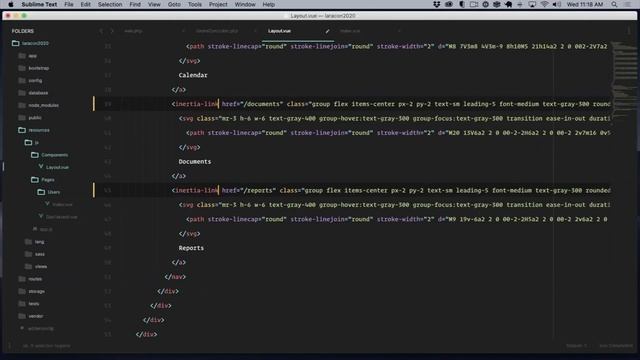Open the Tools menu

point(195,4)
